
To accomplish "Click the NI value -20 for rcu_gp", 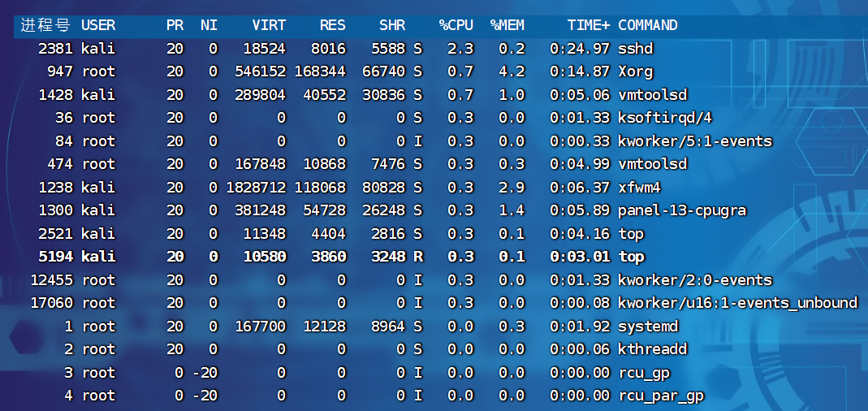I will [205, 373].
